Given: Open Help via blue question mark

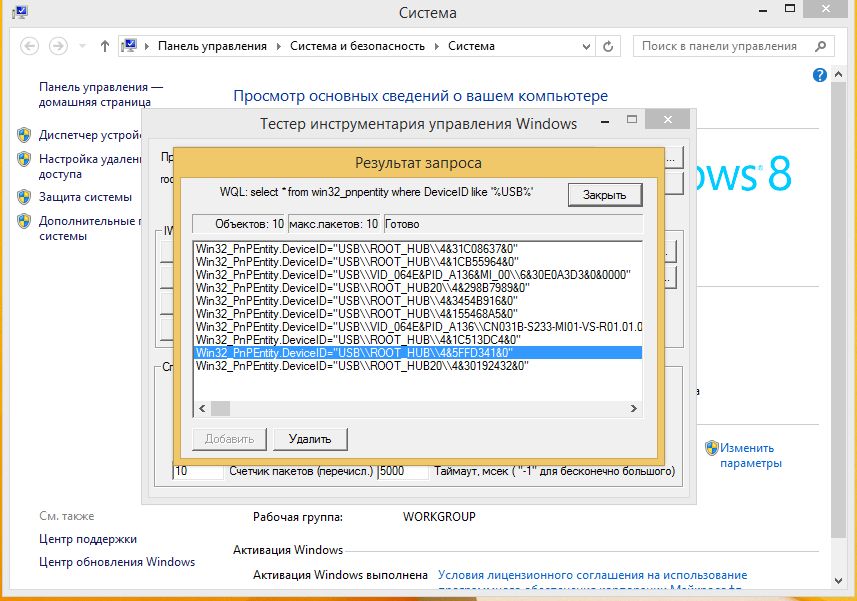Looking at the screenshot, I should point(819,75).
